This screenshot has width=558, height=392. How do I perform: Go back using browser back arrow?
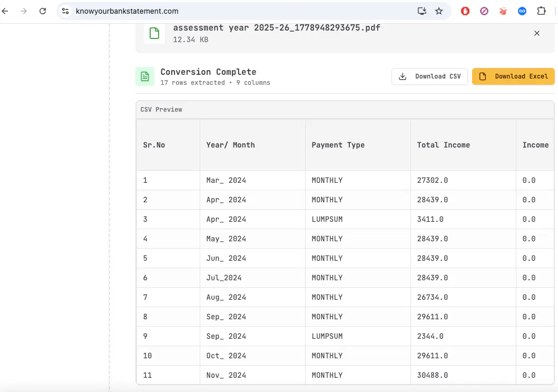pyautogui.click(x=5, y=11)
